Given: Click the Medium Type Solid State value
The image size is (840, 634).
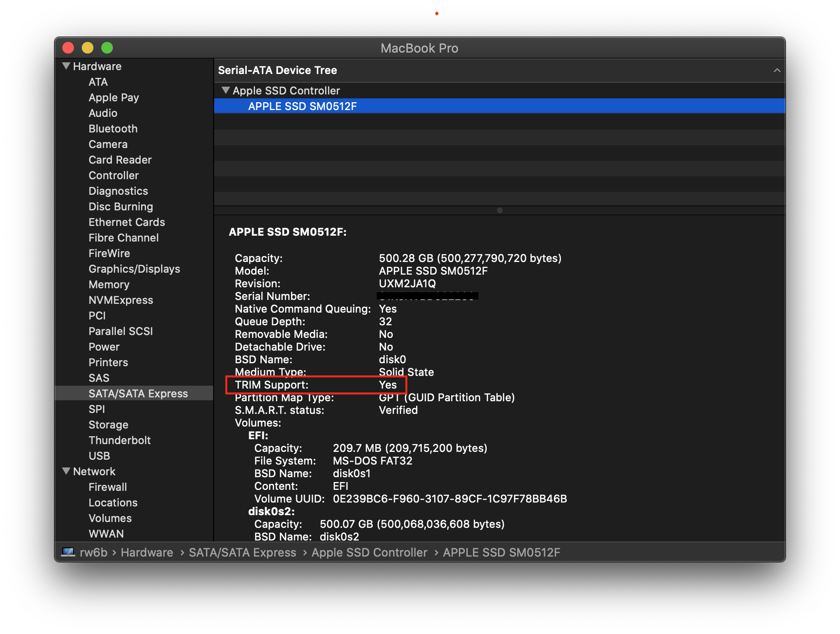Looking at the screenshot, I should [x=406, y=372].
